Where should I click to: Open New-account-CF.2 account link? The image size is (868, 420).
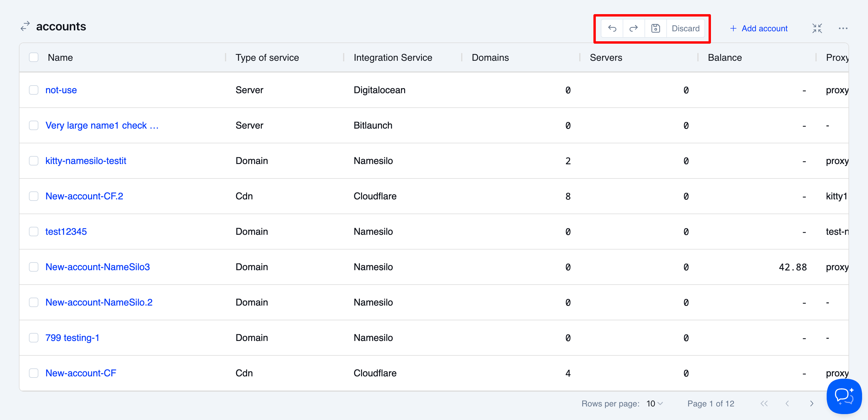click(x=84, y=196)
